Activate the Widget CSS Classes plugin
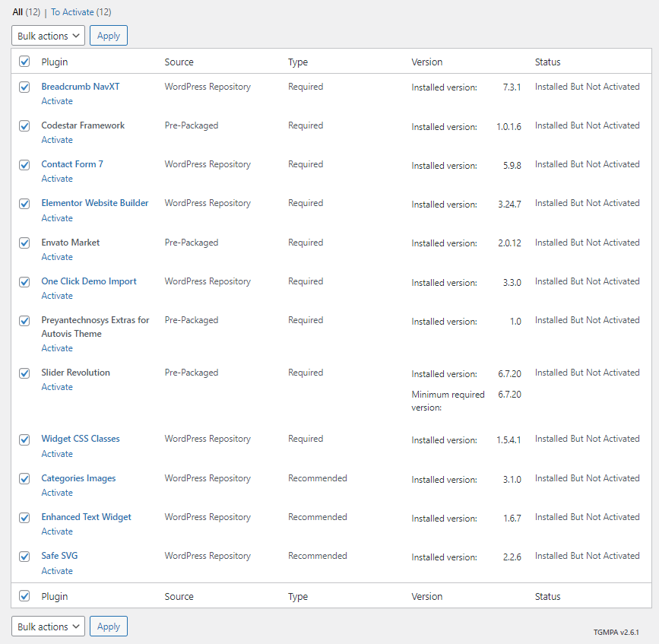This screenshot has width=659, height=644. [57, 454]
